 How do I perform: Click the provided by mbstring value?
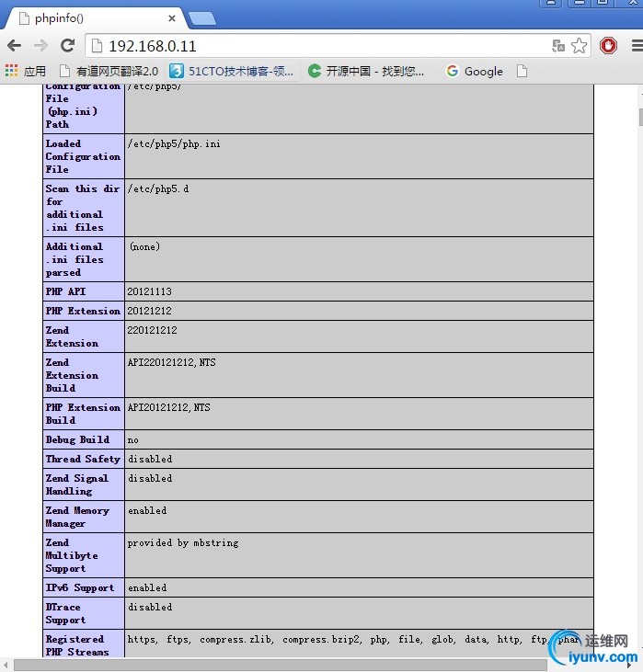[183, 542]
